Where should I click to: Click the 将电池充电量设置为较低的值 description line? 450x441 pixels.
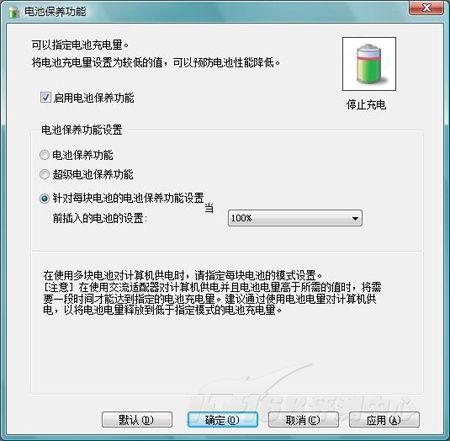coord(156,62)
